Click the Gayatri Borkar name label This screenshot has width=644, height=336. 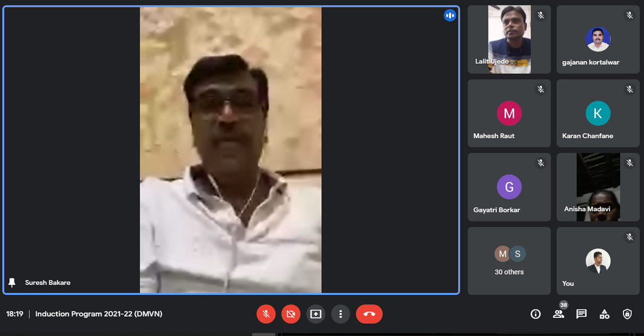[x=496, y=210]
